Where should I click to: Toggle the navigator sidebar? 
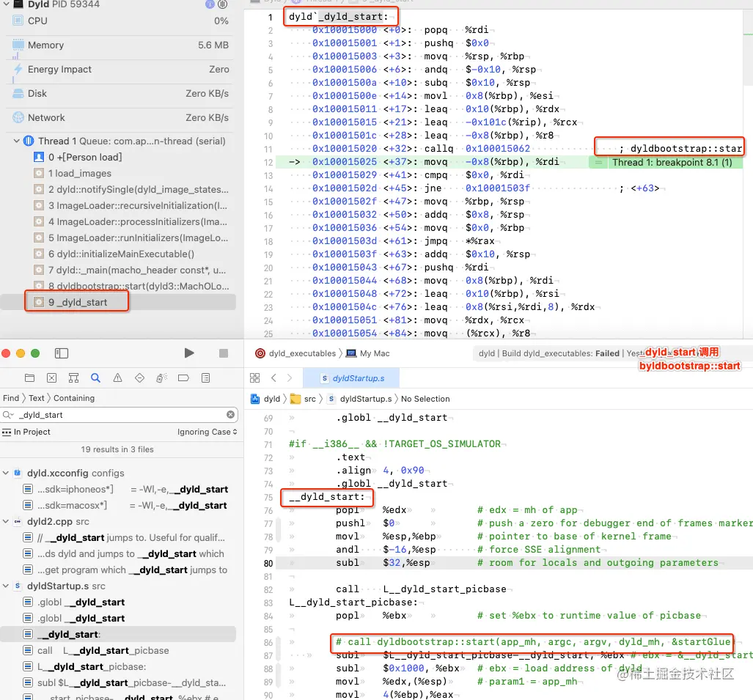tap(62, 353)
